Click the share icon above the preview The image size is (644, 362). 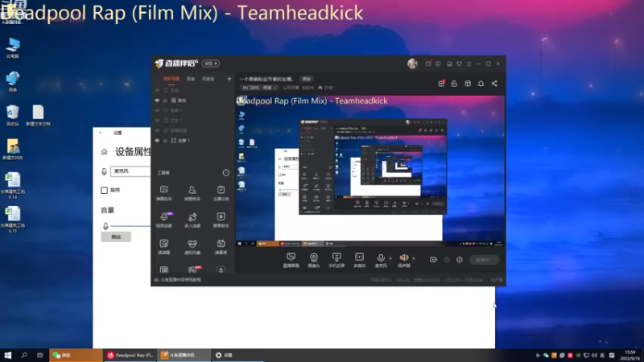(x=494, y=84)
